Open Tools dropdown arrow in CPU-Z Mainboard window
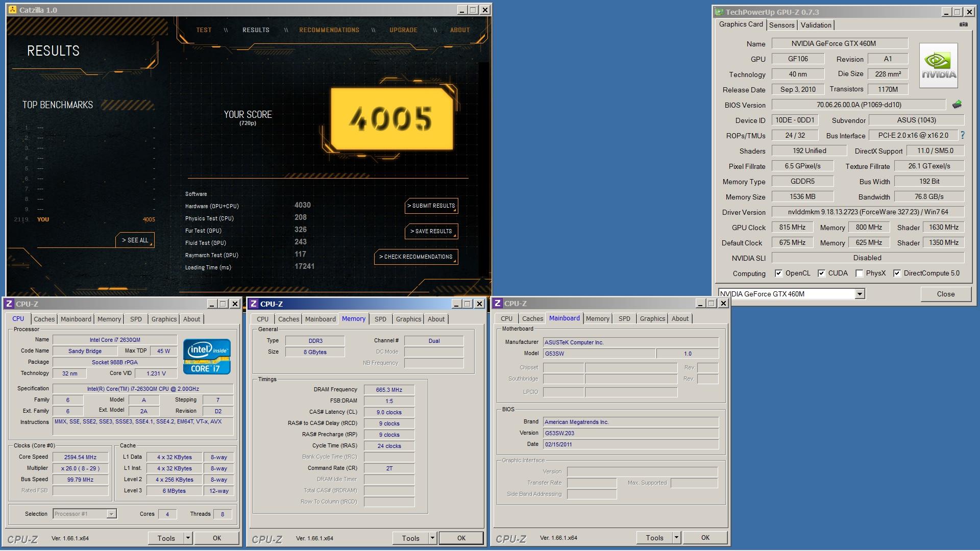The height and width of the screenshot is (551, 980). pyautogui.click(x=676, y=537)
